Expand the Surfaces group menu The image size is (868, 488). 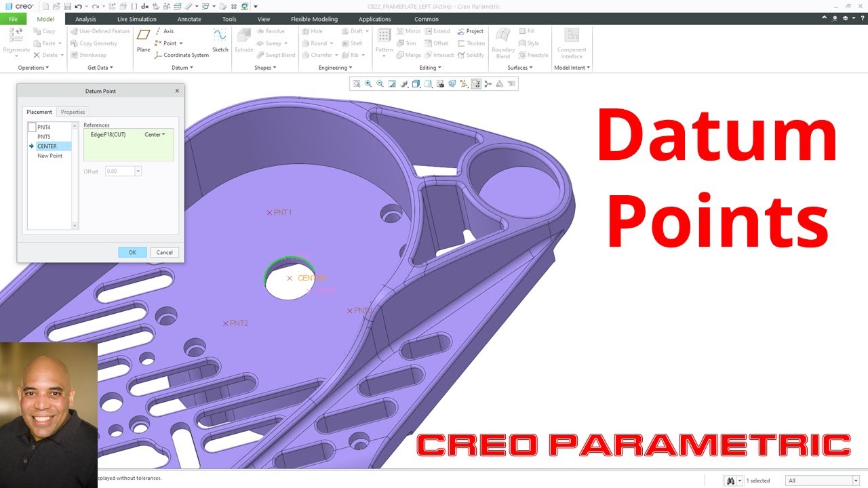520,68
